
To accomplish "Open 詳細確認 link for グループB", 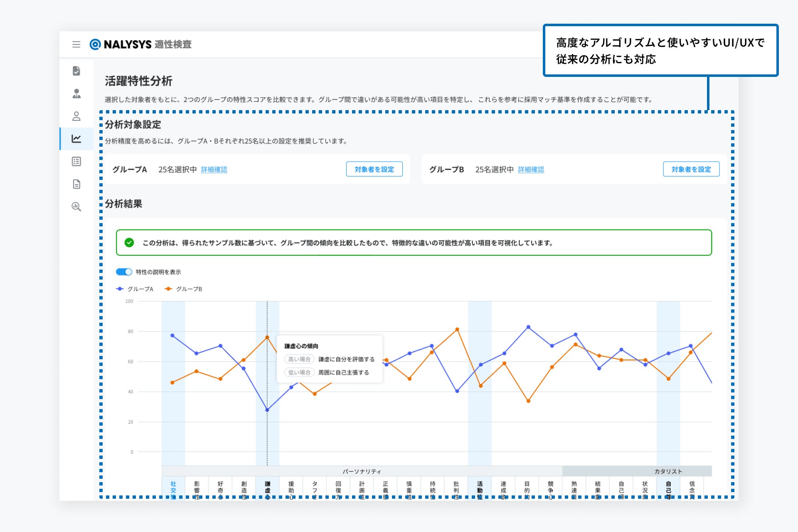I will 531,170.
